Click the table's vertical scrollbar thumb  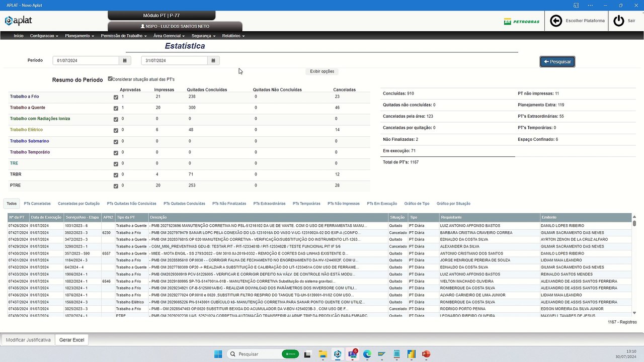634,223
